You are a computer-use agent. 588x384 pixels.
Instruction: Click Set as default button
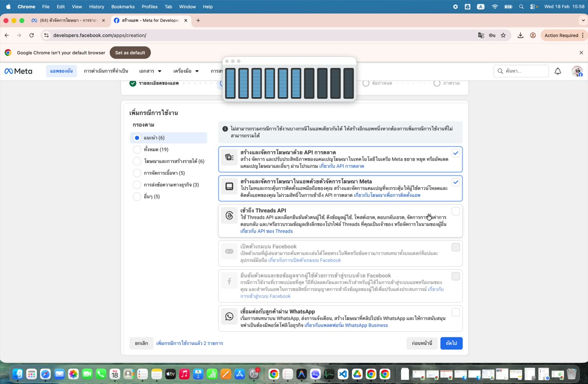click(x=130, y=53)
